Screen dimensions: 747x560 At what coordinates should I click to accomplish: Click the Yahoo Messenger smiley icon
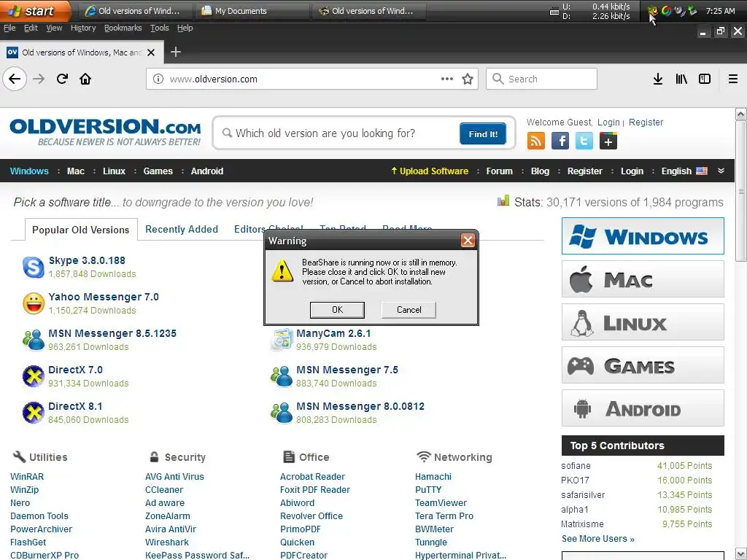[34, 303]
